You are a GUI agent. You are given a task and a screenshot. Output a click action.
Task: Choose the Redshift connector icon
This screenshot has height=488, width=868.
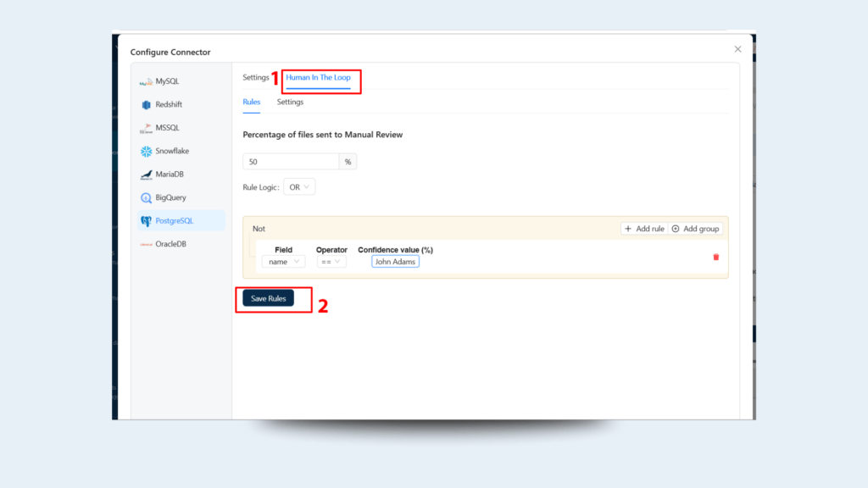[146, 105]
